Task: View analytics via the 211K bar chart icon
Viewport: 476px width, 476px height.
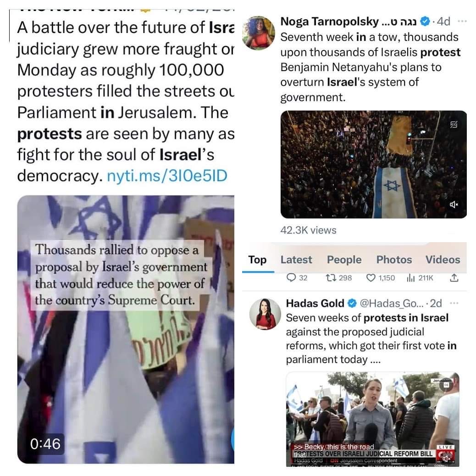Action: tap(410, 277)
